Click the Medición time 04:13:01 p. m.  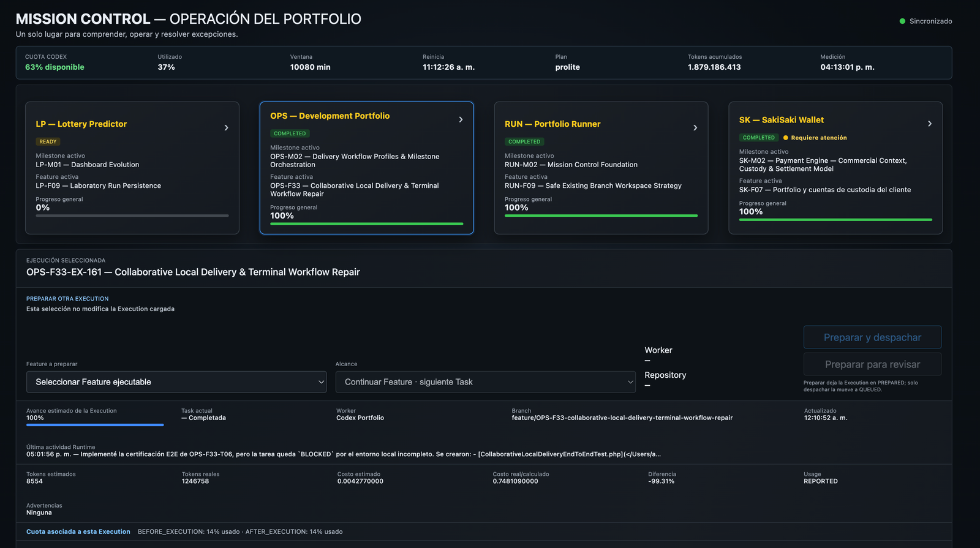[847, 67]
